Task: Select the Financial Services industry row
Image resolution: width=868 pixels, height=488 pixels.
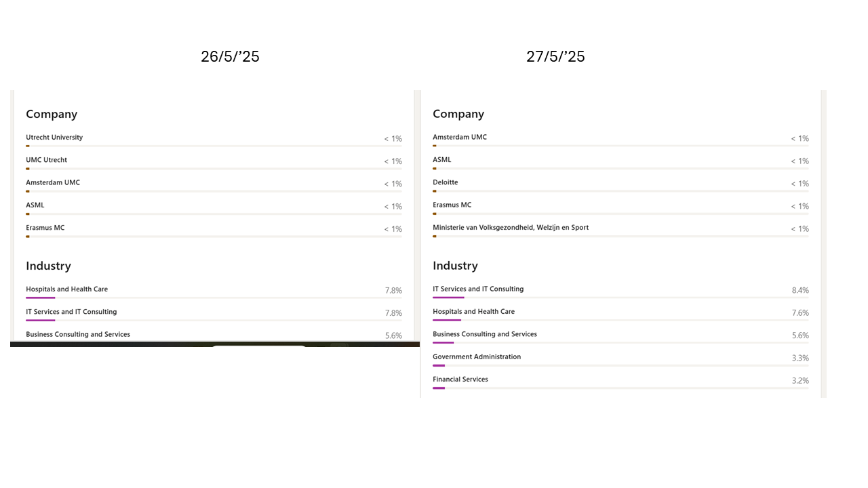Action: (x=460, y=380)
